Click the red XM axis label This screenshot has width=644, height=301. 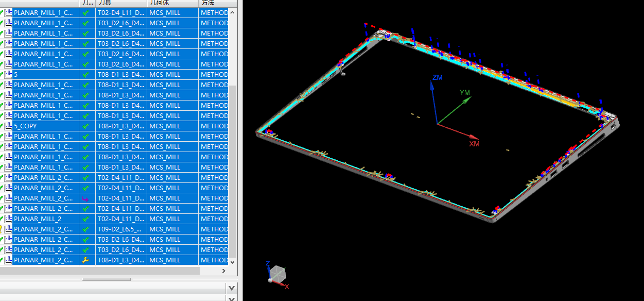[x=474, y=144]
